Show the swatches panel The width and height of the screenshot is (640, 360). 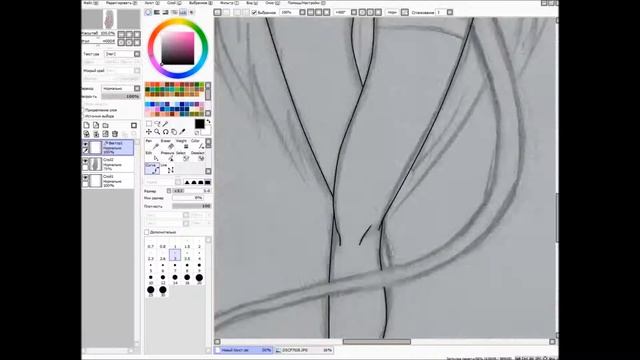[x=183, y=13]
